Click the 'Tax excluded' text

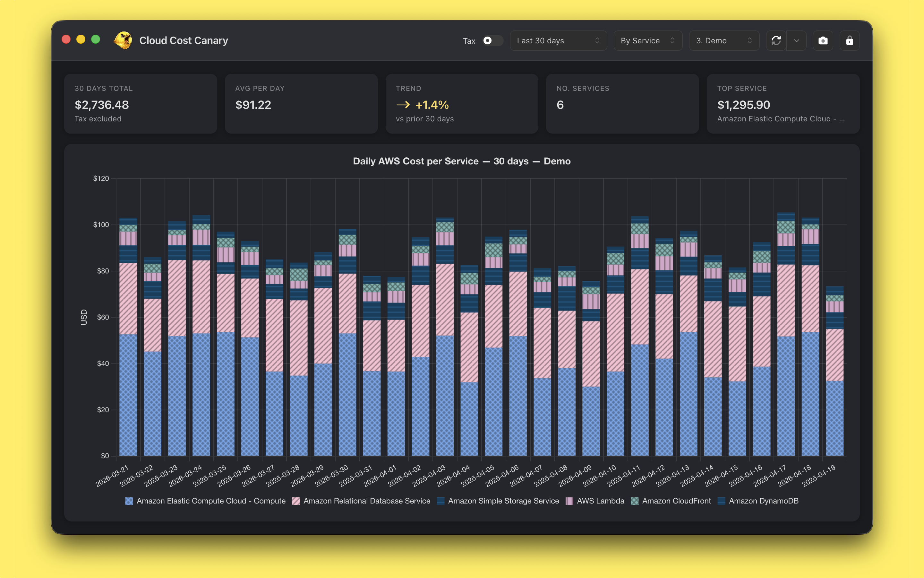pos(98,119)
